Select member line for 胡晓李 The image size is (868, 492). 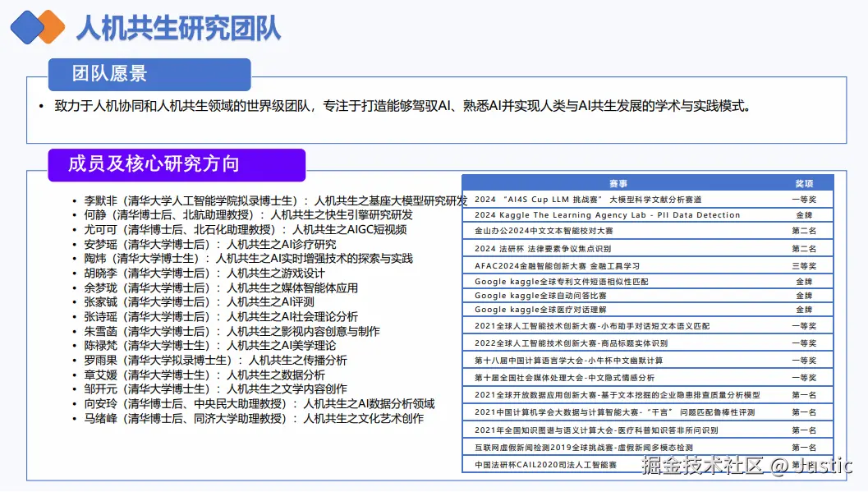[204, 273]
